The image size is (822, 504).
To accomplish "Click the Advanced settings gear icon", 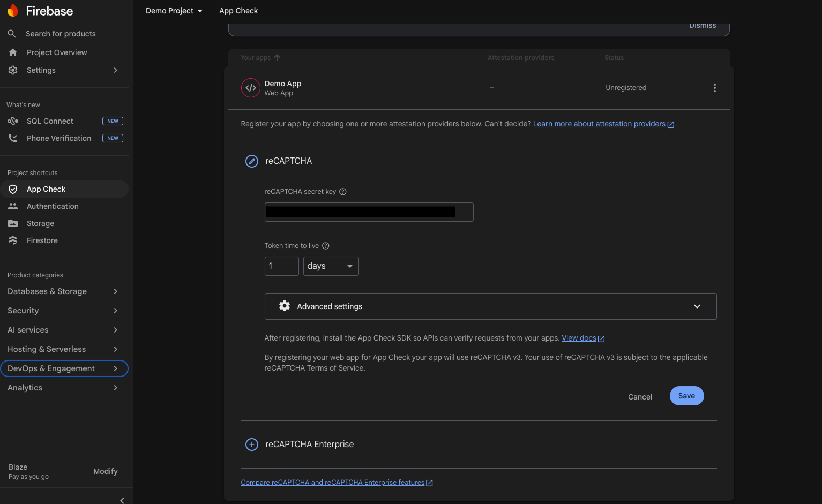I will point(285,306).
